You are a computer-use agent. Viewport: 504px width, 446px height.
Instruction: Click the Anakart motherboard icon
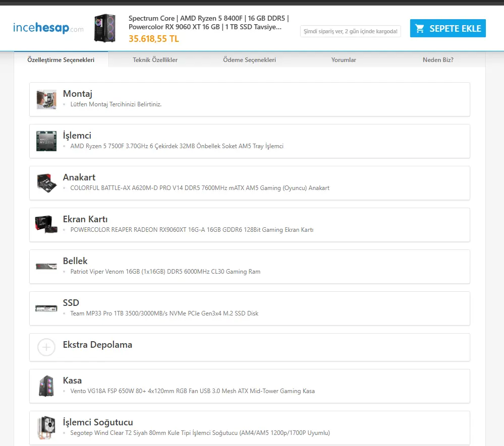(x=46, y=183)
